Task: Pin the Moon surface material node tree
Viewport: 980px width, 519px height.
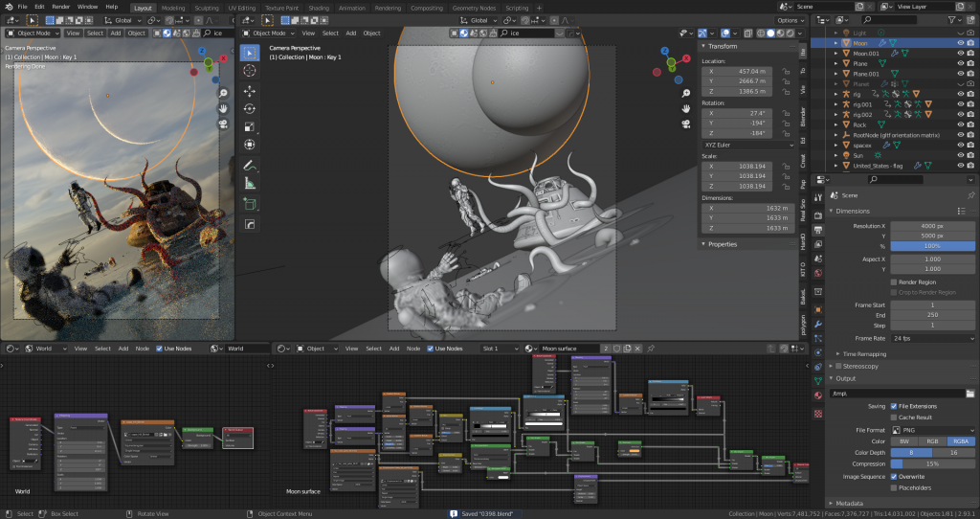Action: coord(651,349)
